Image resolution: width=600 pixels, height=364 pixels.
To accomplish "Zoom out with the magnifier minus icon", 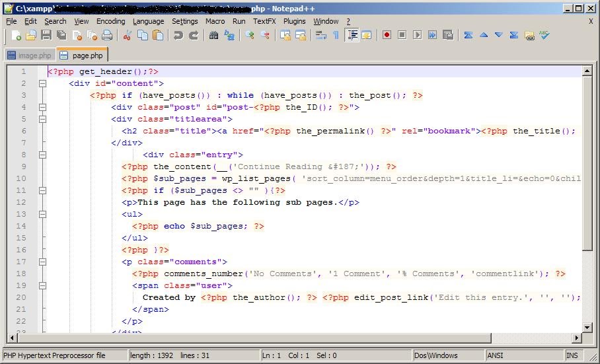I will 265,35.
